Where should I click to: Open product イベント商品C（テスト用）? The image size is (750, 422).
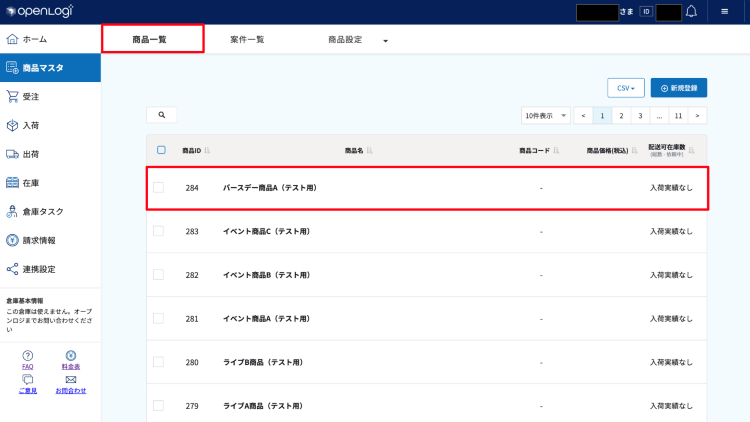pyautogui.click(x=266, y=231)
